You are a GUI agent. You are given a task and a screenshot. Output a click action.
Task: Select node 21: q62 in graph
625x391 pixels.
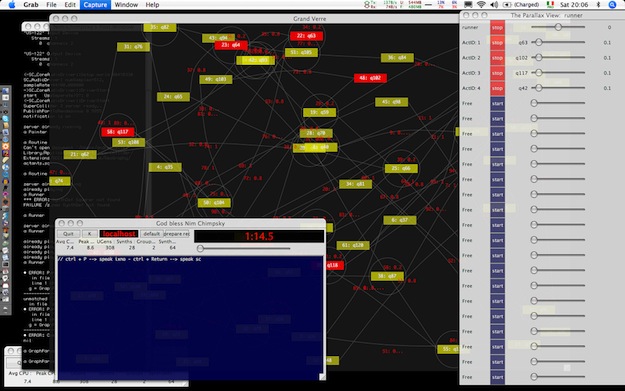click(80, 154)
